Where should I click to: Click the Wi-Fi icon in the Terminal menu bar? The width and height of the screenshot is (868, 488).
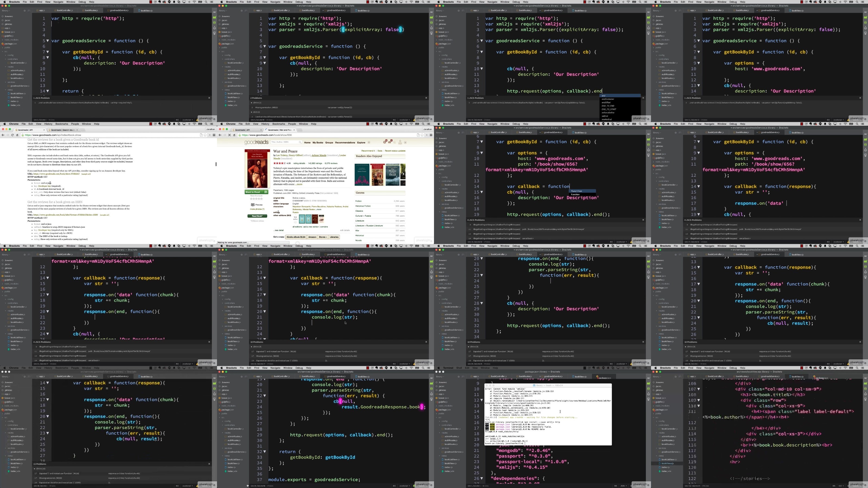tap(628, 368)
